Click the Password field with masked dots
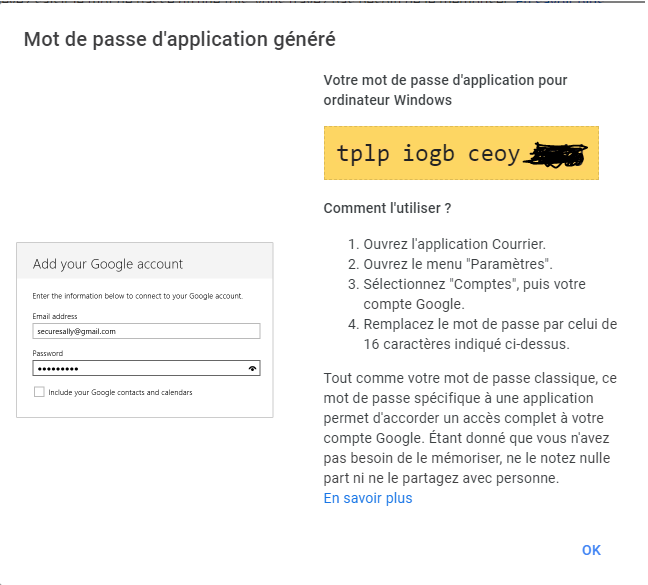This screenshot has width=648, height=585. [x=146, y=368]
